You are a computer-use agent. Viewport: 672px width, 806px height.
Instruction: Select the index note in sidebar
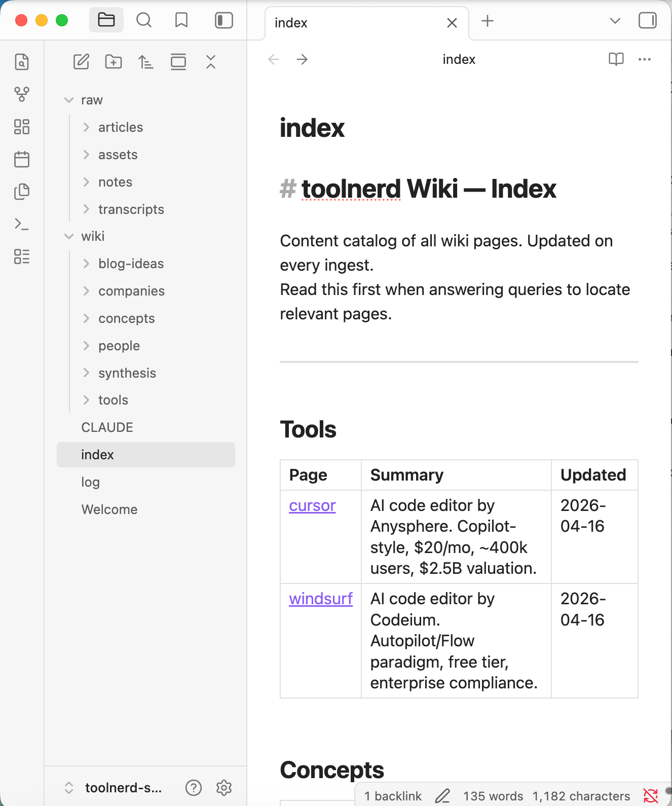coord(146,455)
